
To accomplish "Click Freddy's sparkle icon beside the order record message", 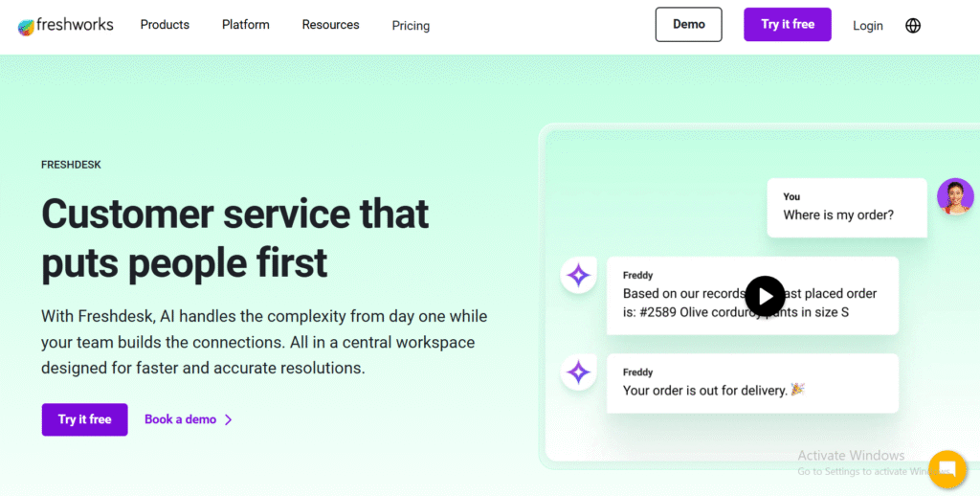I will tap(578, 276).
